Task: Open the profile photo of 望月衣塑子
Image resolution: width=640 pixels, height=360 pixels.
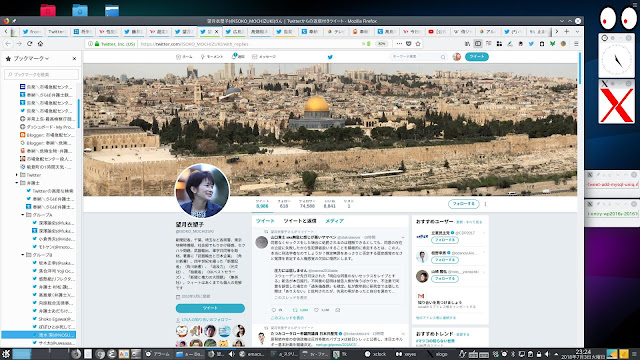Action: tap(202, 191)
